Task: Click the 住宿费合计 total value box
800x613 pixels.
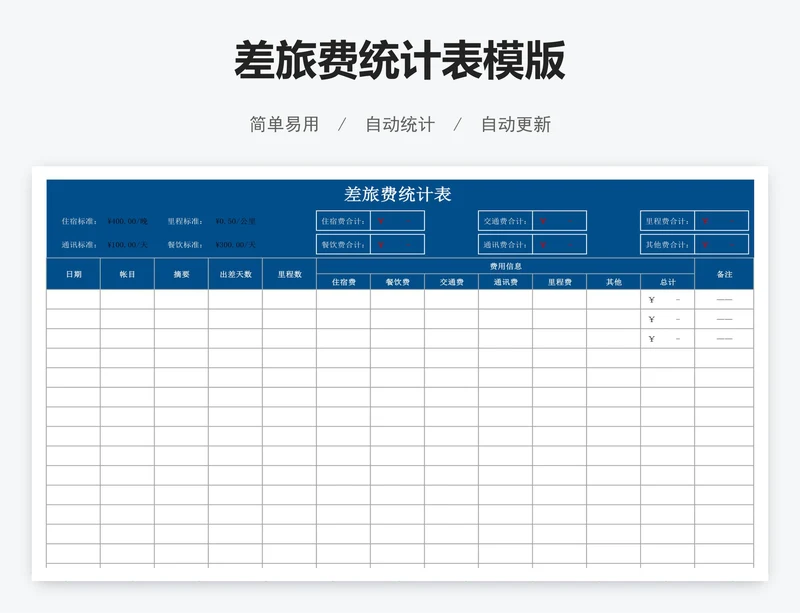Action: pos(397,221)
